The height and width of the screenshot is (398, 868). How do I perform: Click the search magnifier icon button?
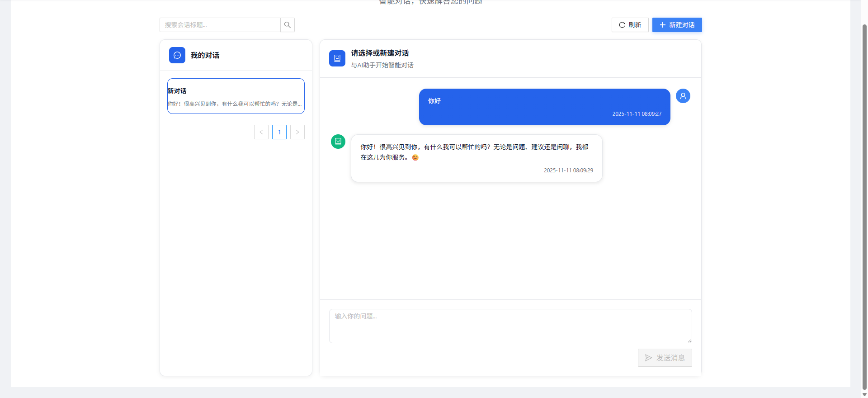pyautogui.click(x=288, y=25)
